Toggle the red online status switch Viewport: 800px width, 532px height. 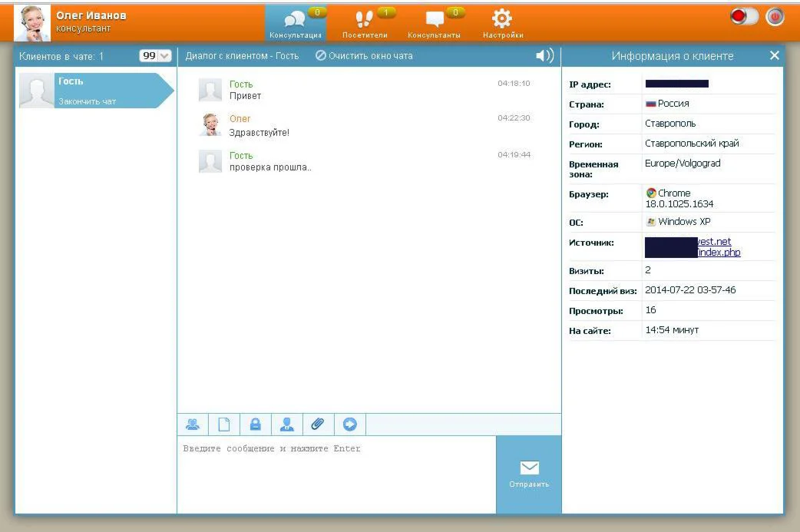click(743, 17)
